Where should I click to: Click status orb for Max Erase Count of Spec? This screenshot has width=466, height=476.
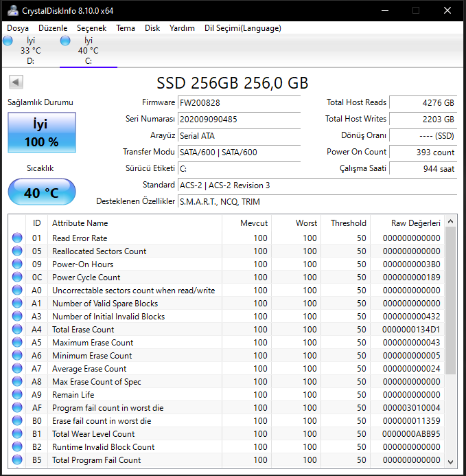(x=17, y=381)
